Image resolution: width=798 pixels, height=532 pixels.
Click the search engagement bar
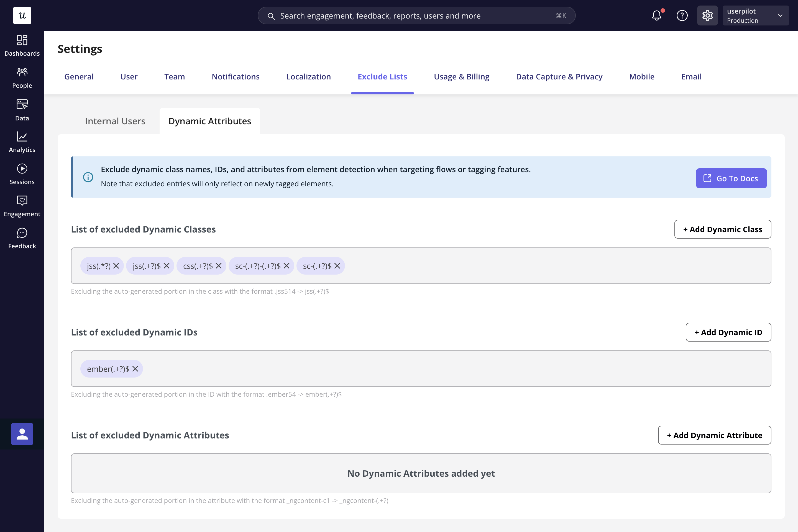[416, 15]
